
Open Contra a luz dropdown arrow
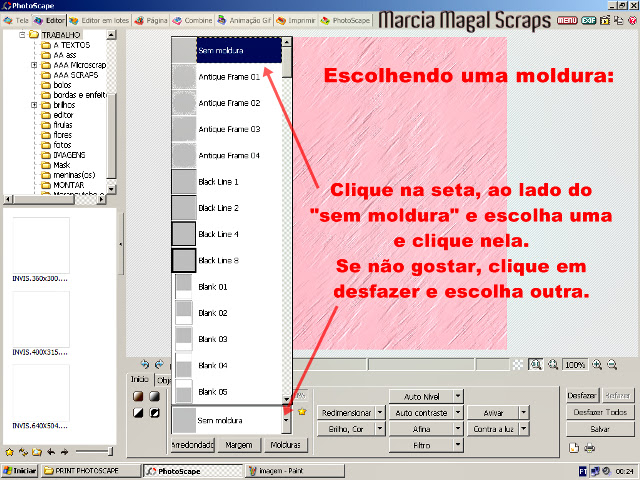[524, 429]
